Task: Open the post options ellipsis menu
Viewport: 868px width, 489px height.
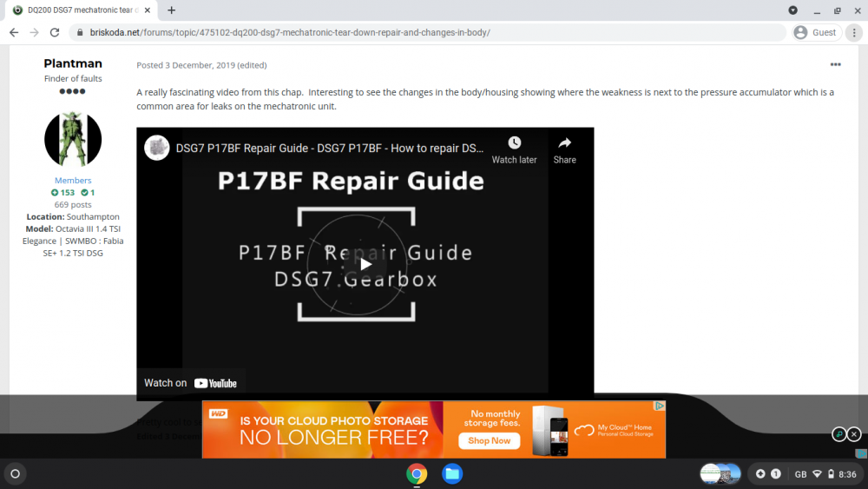Action: click(835, 65)
